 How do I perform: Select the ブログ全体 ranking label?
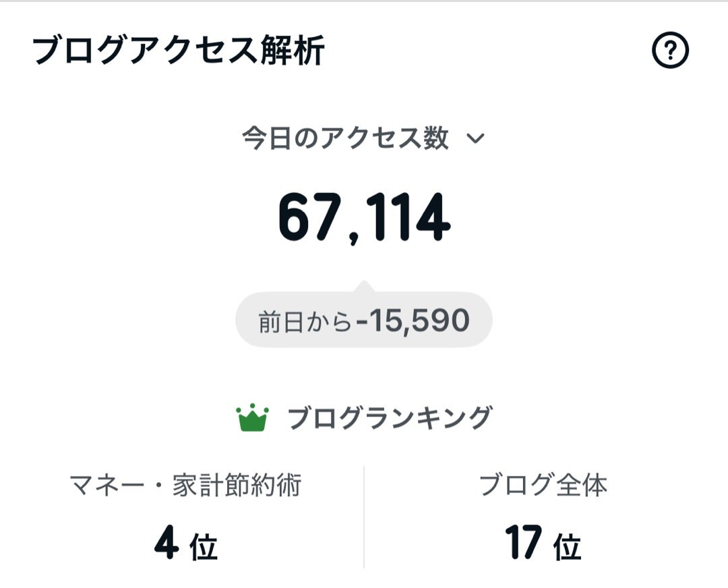click(543, 486)
